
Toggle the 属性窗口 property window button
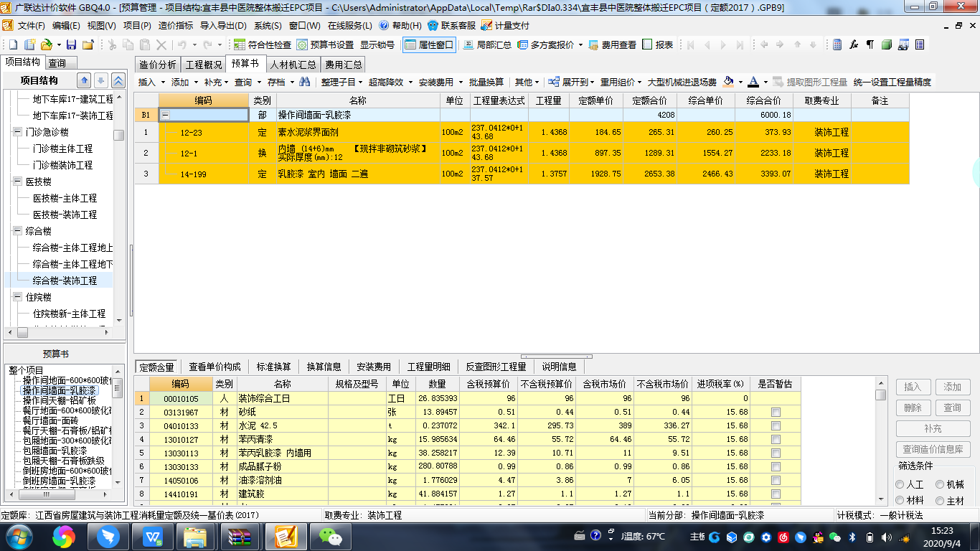click(x=429, y=44)
